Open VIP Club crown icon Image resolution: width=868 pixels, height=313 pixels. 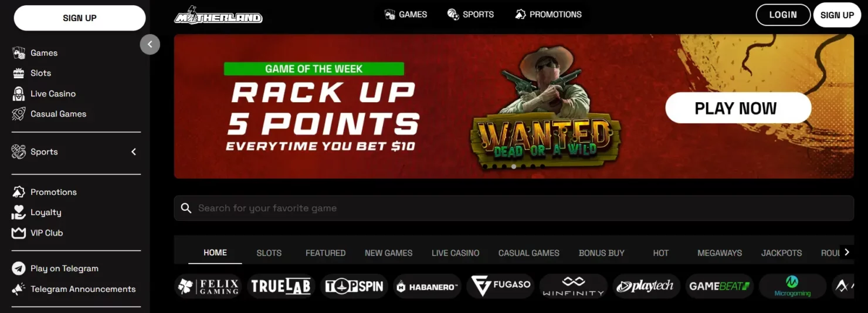19,233
